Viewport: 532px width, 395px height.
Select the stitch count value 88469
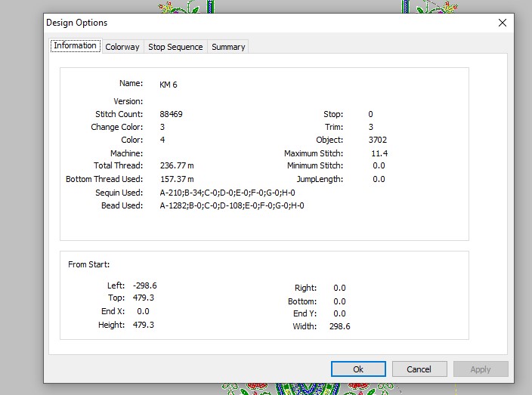coord(171,114)
